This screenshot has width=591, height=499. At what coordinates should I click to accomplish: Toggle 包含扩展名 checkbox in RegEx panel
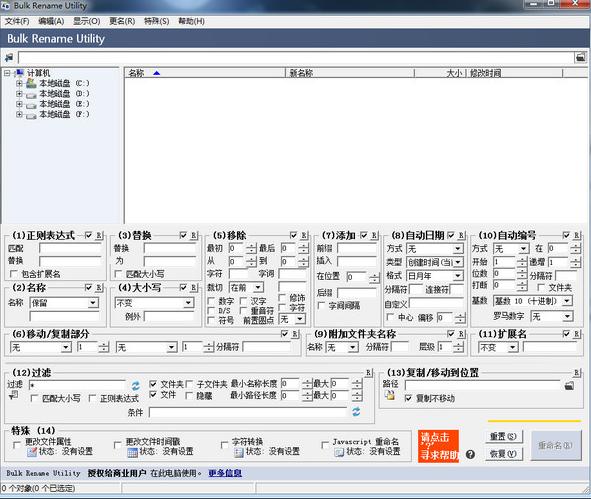tap(14, 274)
